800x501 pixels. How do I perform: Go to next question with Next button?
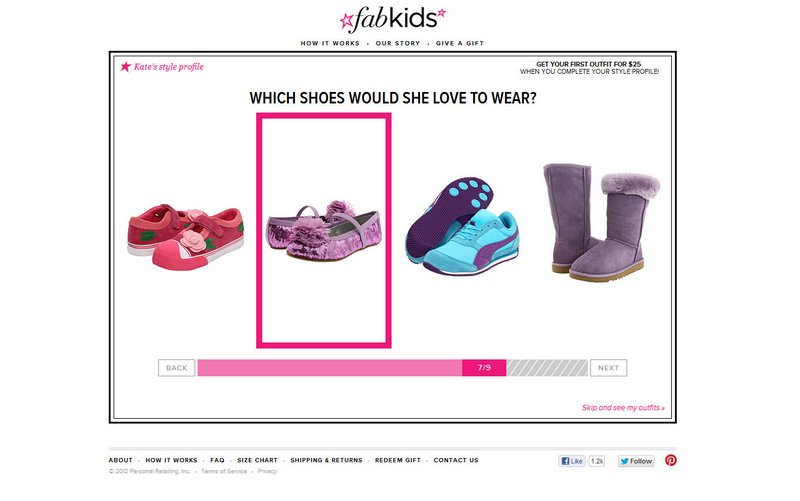[x=609, y=368]
